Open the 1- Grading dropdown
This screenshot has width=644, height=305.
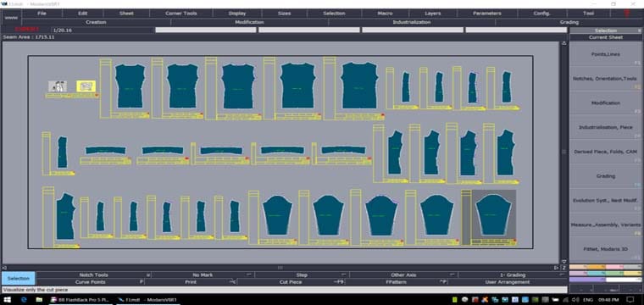pyautogui.click(x=512, y=275)
